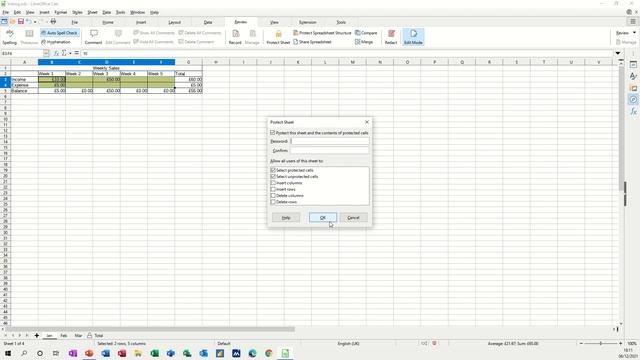Check the 'Insert columns' option

pyautogui.click(x=273, y=183)
